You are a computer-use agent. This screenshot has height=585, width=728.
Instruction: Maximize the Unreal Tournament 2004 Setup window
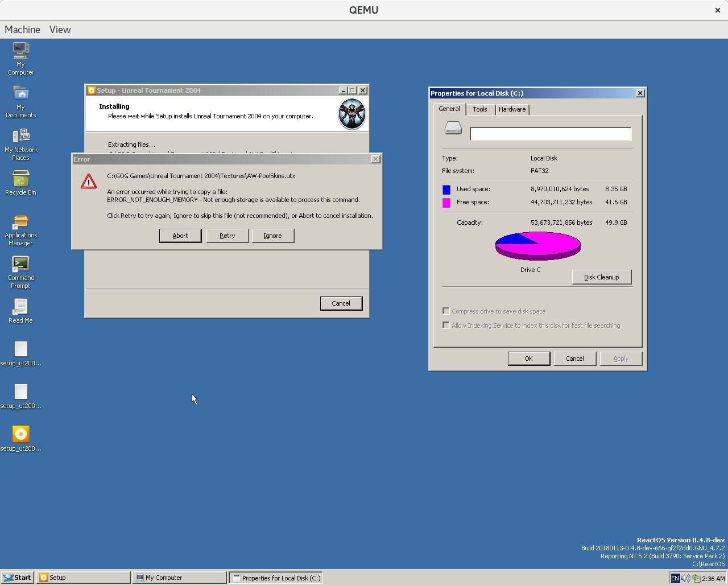pyautogui.click(x=353, y=90)
